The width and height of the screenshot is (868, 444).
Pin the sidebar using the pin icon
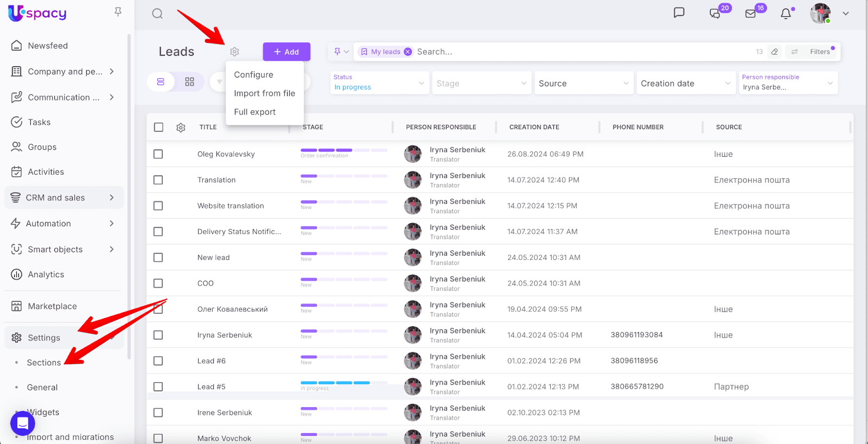point(118,12)
